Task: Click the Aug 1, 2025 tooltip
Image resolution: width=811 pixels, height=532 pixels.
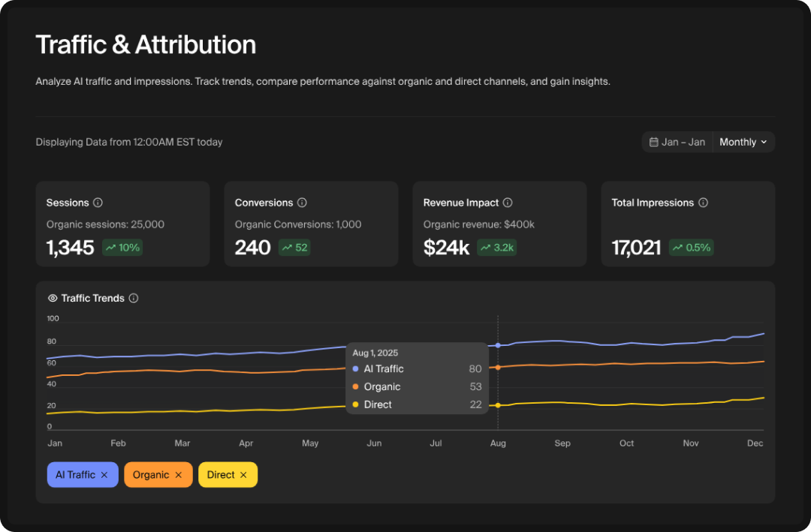Action: click(x=418, y=378)
